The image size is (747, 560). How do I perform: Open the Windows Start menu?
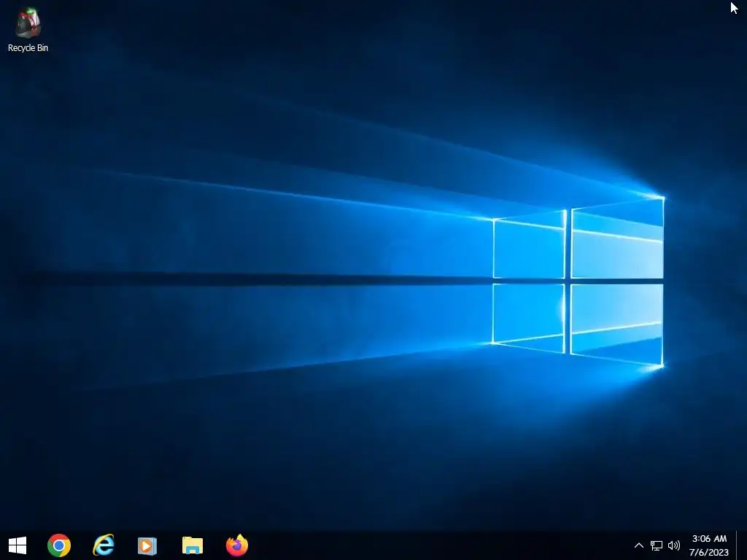pyautogui.click(x=18, y=545)
